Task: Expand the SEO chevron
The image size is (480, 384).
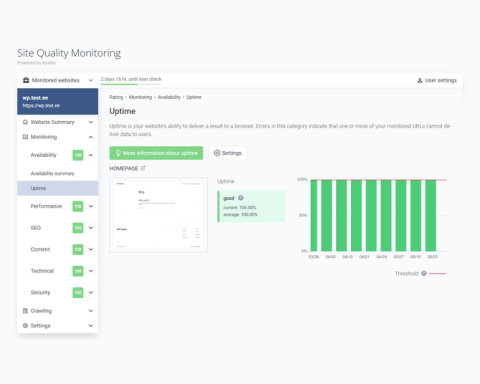Action: point(91,228)
